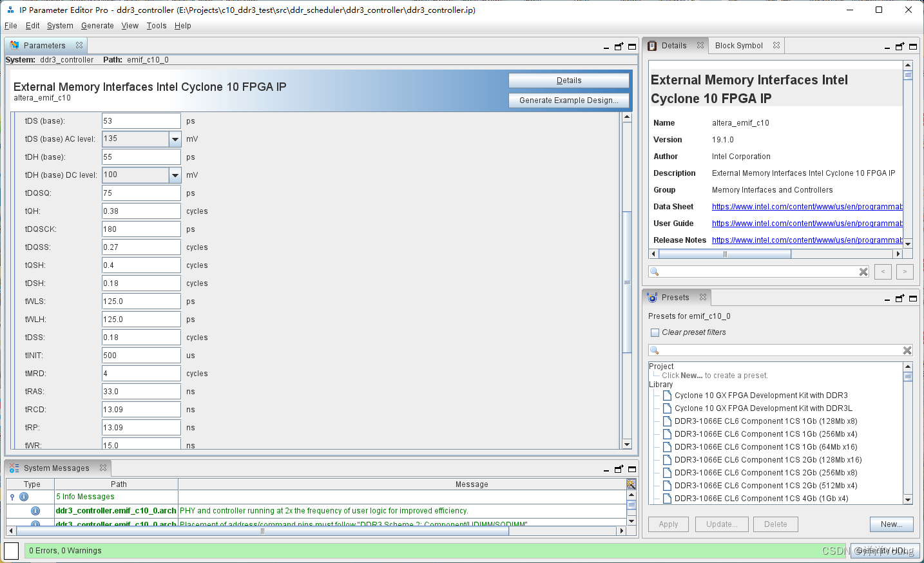The image size is (924, 563).
Task: Minimize the Parameters panel
Action: point(606,47)
